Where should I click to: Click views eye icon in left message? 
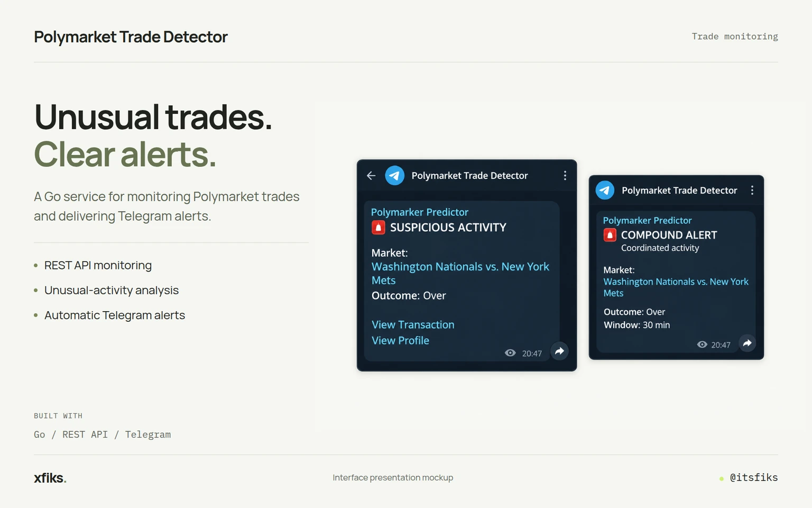[510, 353]
